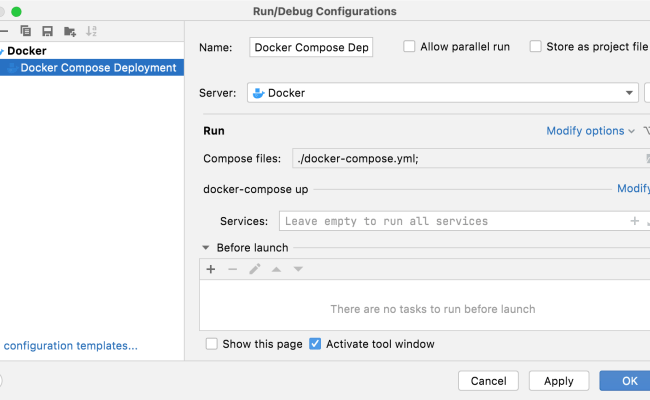
Task: Click the edit pencil in Before launch
Action: [x=255, y=269]
